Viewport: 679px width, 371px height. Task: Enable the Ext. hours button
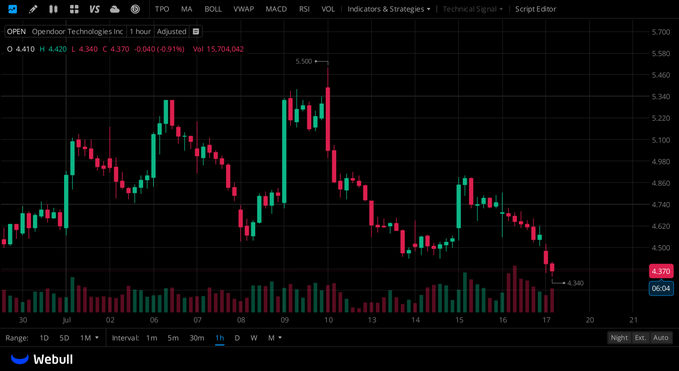coord(640,338)
